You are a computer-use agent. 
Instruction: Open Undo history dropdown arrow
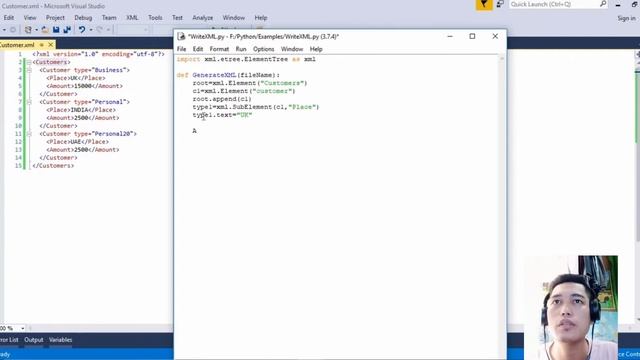click(91, 30)
